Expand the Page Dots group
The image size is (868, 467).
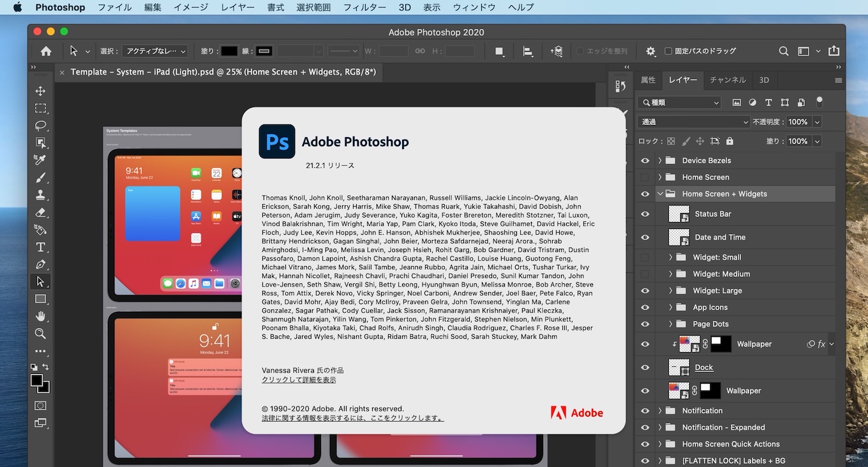671,323
